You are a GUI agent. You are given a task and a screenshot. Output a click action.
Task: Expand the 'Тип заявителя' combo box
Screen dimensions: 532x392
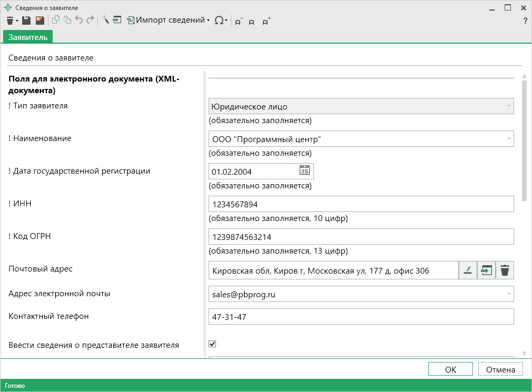tap(509, 106)
